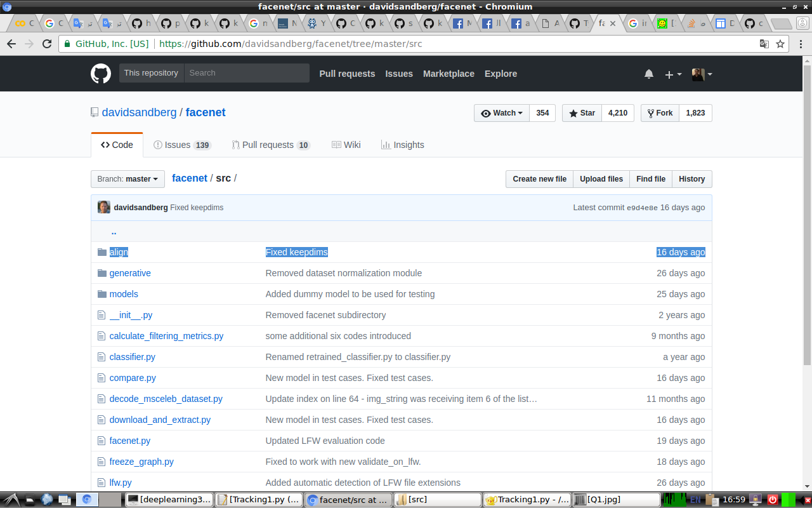
Task: Click the folder icon beside align
Action: point(101,252)
